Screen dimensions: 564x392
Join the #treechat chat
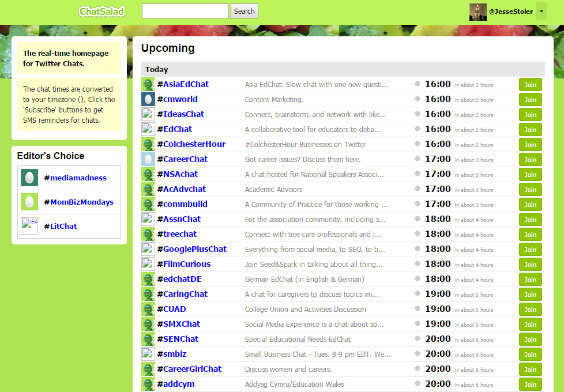[530, 235]
